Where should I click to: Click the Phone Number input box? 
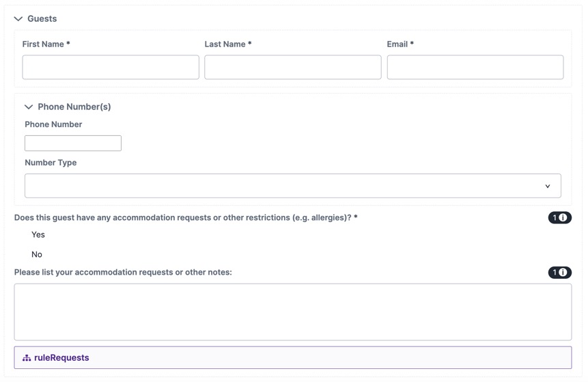point(73,144)
